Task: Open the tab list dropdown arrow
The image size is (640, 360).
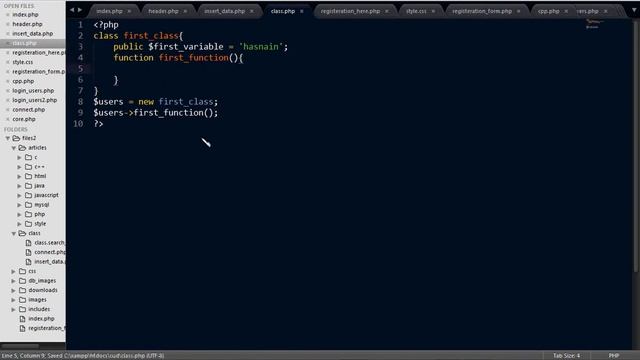Action: (634, 10)
